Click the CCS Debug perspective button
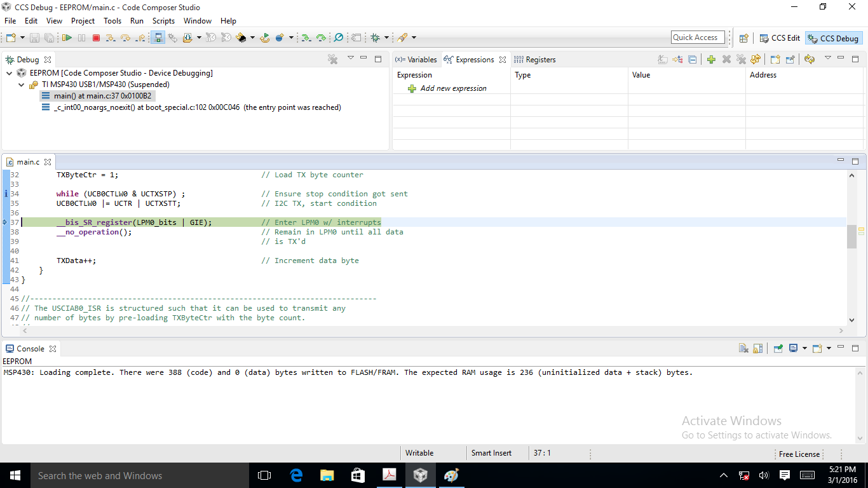The height and width of the screenshot is (488, 868). 833,38
